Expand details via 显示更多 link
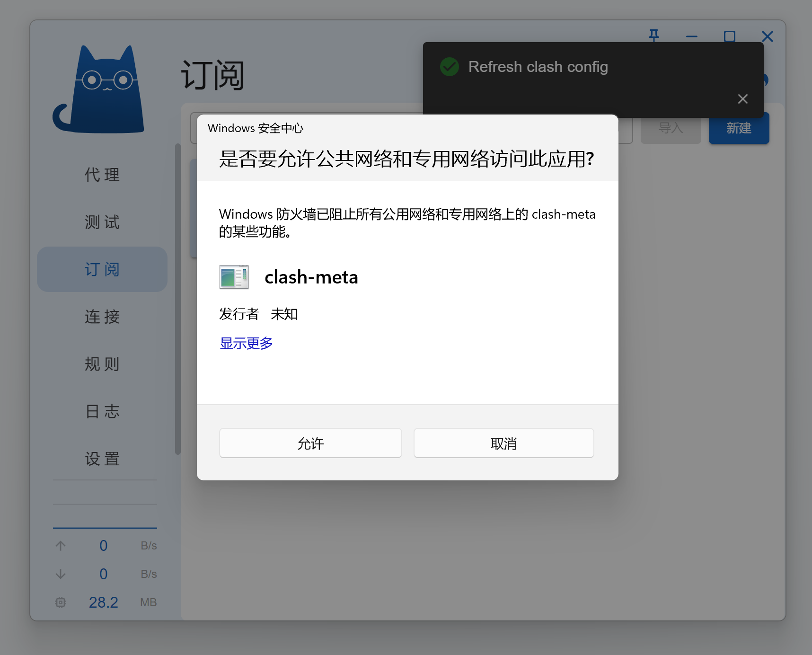Viewport: 812px width, 655px height. click(246, 343)
